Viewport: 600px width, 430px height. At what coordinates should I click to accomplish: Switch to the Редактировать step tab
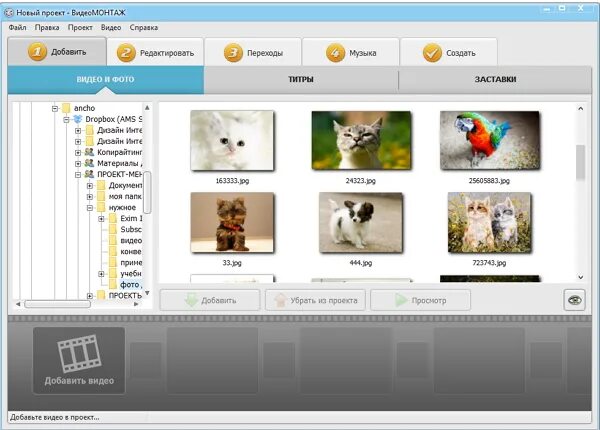click(155, 52)
